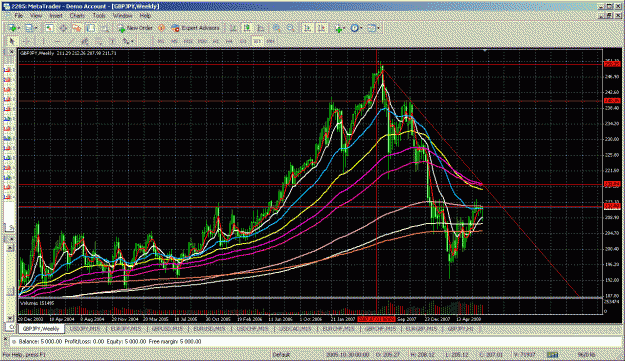
Task: Click the New Order button
Action: 135,28
